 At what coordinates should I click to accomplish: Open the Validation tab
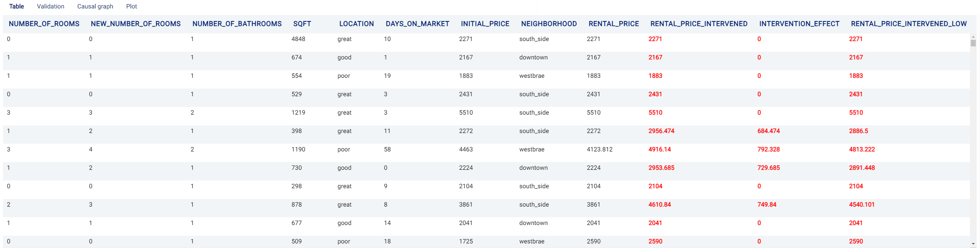point(51,6)
